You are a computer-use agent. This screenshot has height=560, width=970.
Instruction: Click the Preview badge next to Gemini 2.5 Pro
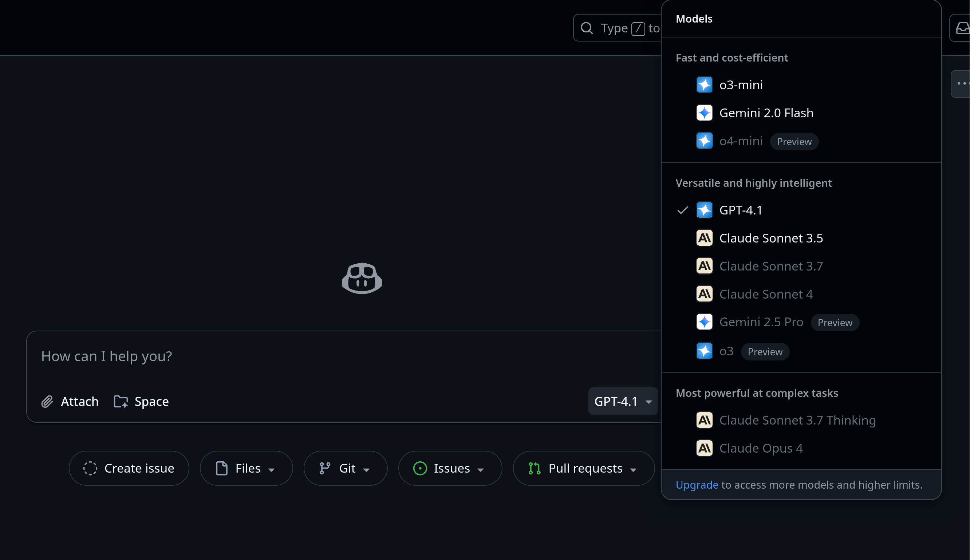[x=835, y=323]
